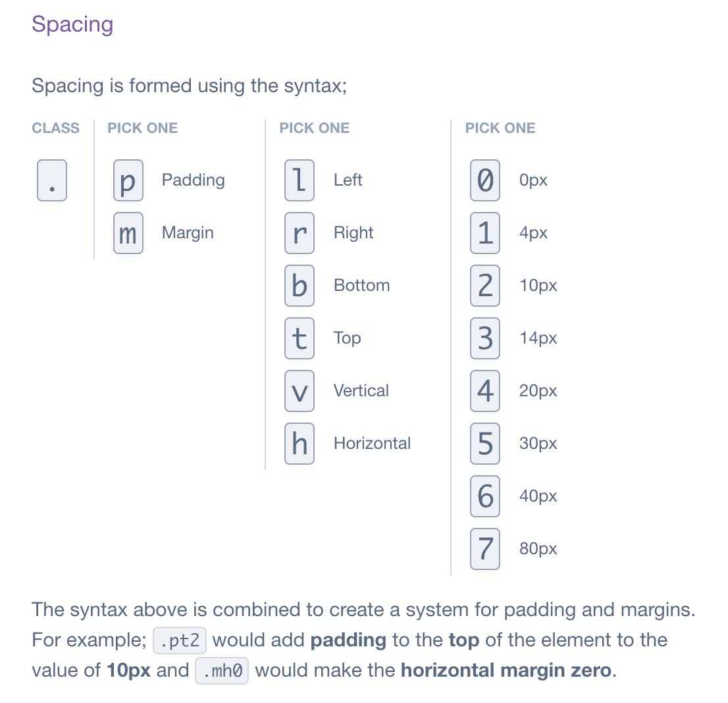Pick the 't' Top key tile
This screenshot has height=703, width=728.
pyautogui.click(x=299, y=338)
